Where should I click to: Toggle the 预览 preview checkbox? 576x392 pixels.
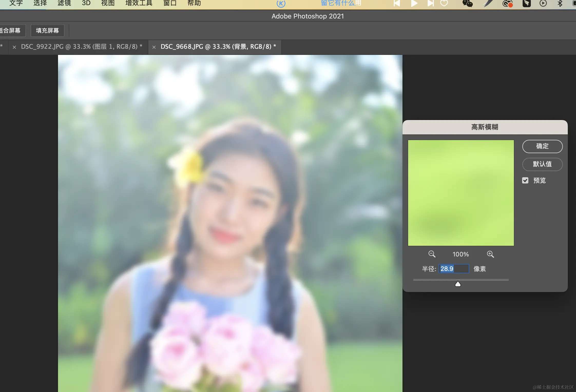525,180
